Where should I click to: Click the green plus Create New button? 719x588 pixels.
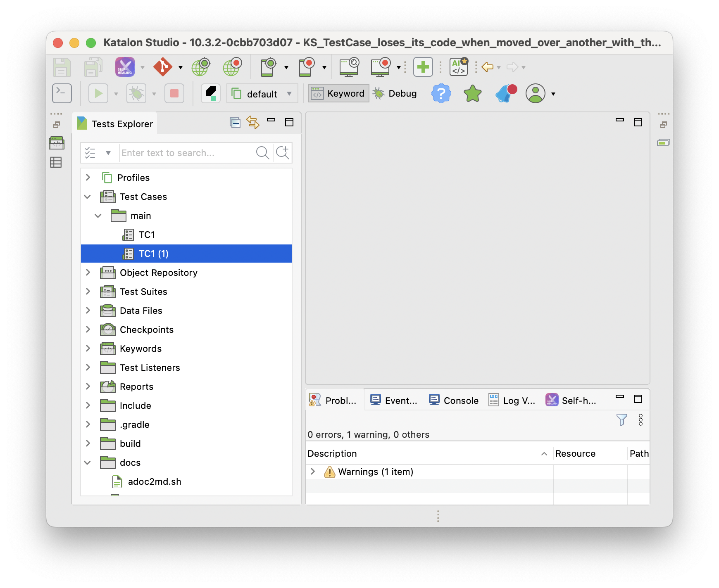[x=423, y=67]
